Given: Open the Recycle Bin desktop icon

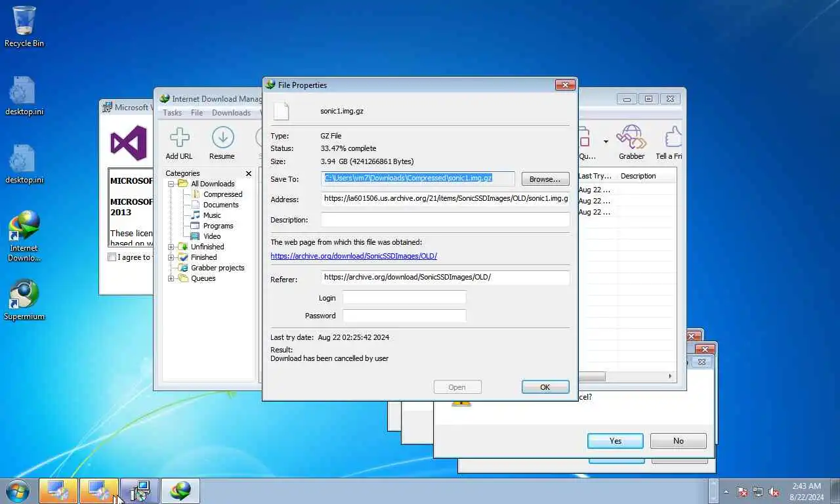Looking at the screenshot, I should tap(24, 27).
